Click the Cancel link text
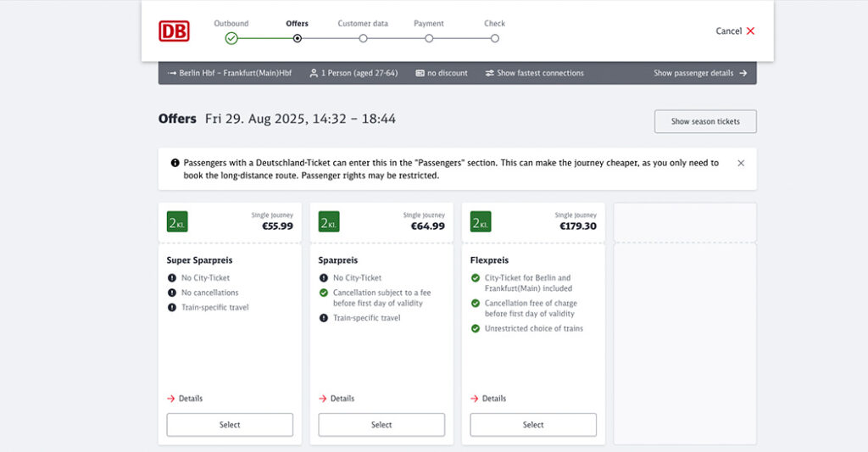The width and height of the screenshot is (868, 452). click(x=728, y=31)
